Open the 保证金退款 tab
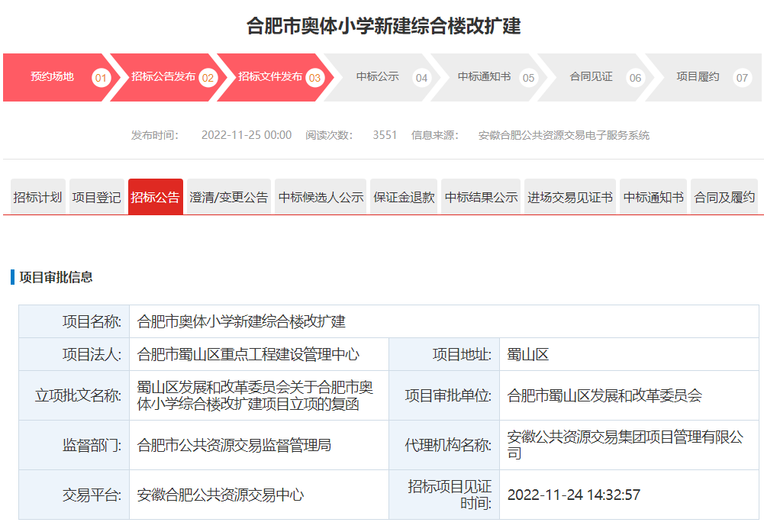Viewport: 764px width, 532px height. point(404,197)
